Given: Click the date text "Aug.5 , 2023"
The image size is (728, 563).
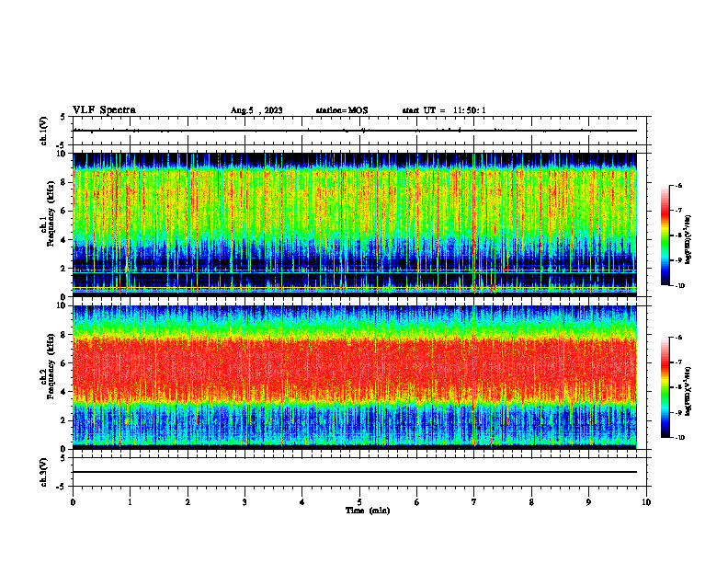Looking at the screenshot, I should [x=256, y=110].
